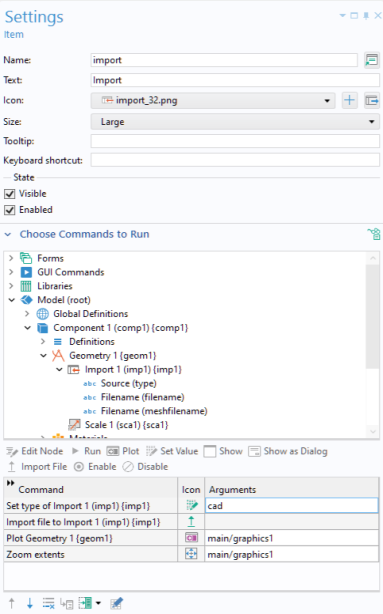This screenshot has width=383, height=614.
Task: Click the add icon plus button
Action: tap(349, 101)
